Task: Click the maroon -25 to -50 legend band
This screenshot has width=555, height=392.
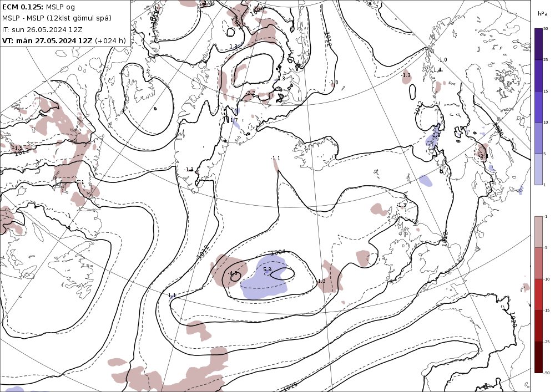Action: click(x=538, y=357)
